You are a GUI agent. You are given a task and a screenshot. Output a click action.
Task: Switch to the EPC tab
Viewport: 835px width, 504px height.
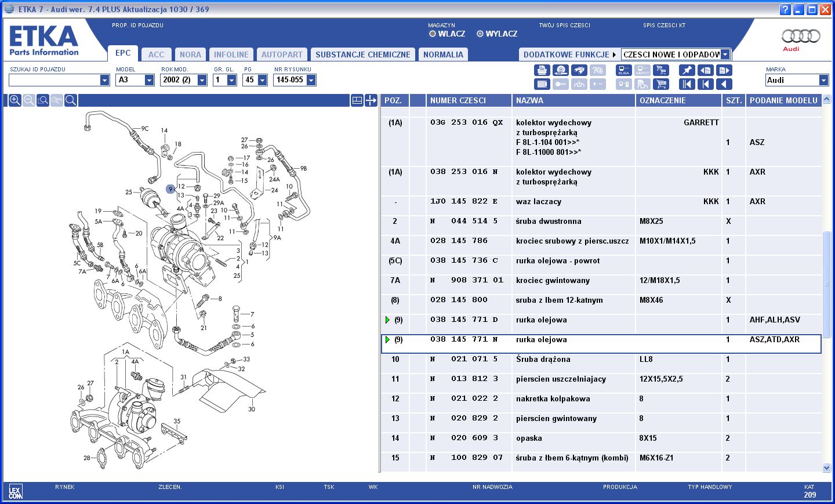[123, 53]
